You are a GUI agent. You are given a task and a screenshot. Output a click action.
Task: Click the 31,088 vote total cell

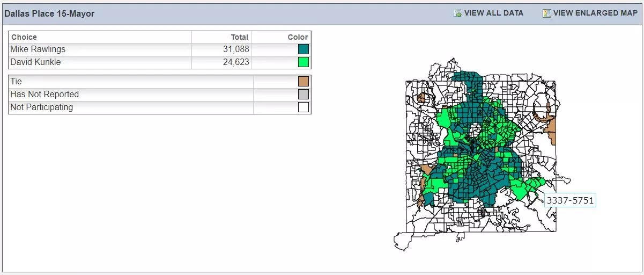(x=236, y=49)
